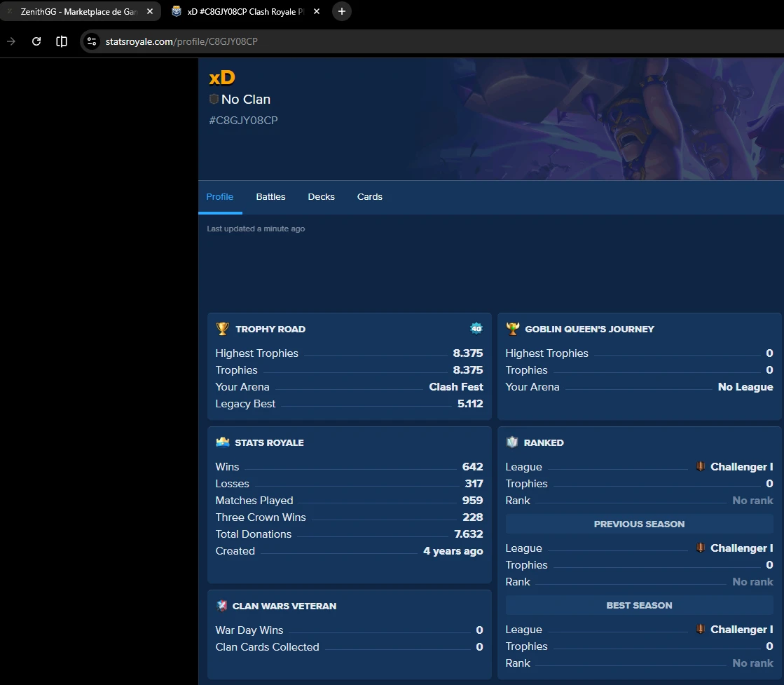Click the player tag #C8GJY08CP
Image resolution: width=784 pixels, height=685 pixels.
[243, 121]
